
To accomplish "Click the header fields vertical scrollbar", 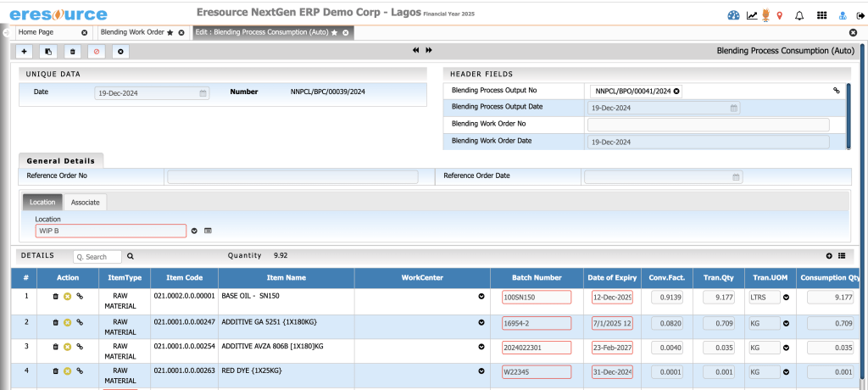I will pyautogui.click(x=849, y=115).
